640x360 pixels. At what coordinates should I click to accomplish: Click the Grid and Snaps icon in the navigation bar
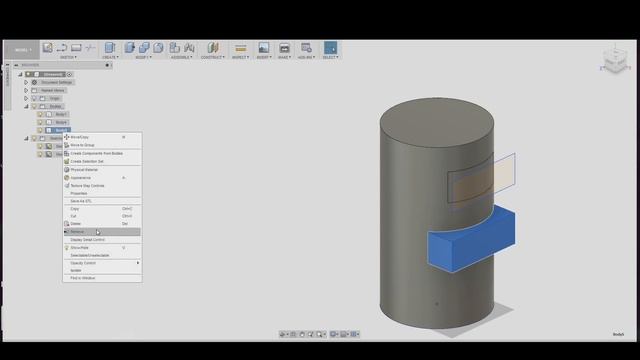(x=344, y=334)
